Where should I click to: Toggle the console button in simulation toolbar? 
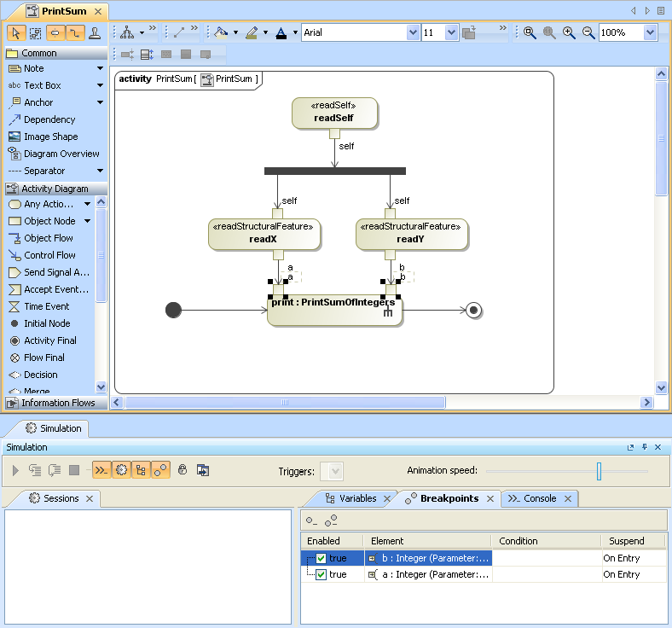pyautogui.click(x=101, y=470)
